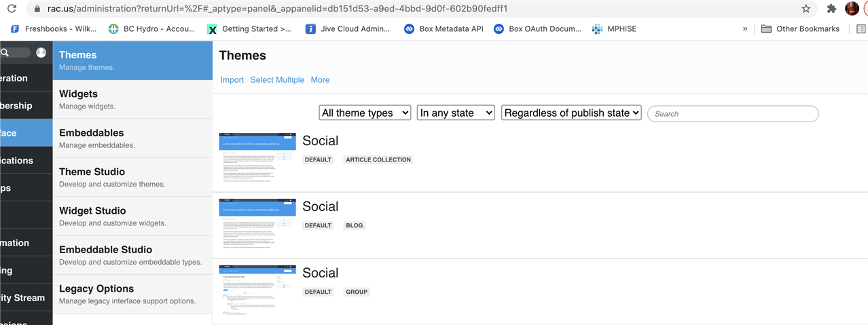Select the Applications sidebar category

[26, 160]
